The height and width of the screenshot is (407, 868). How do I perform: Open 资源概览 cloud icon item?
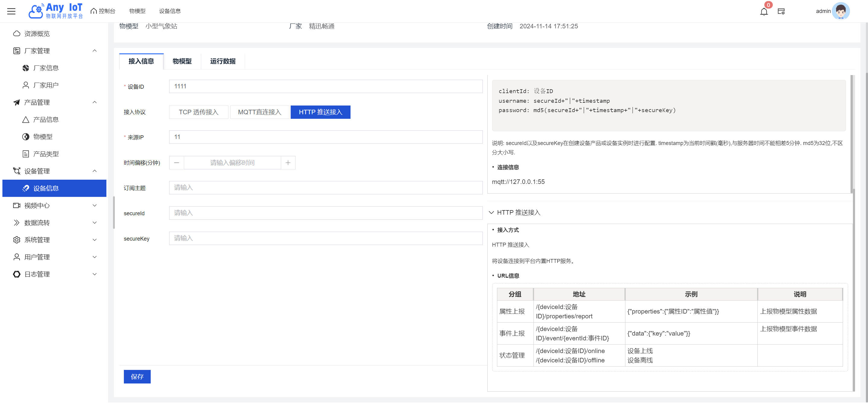[x=17, y=34]
